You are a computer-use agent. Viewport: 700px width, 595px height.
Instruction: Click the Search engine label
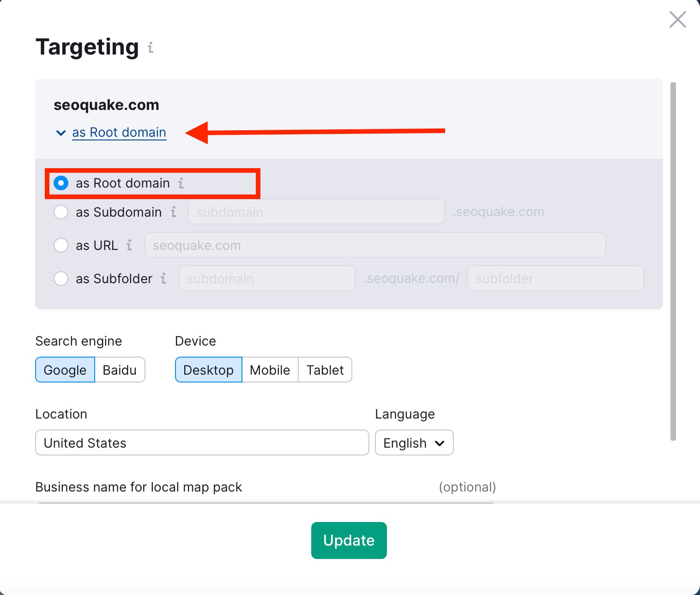78,341
